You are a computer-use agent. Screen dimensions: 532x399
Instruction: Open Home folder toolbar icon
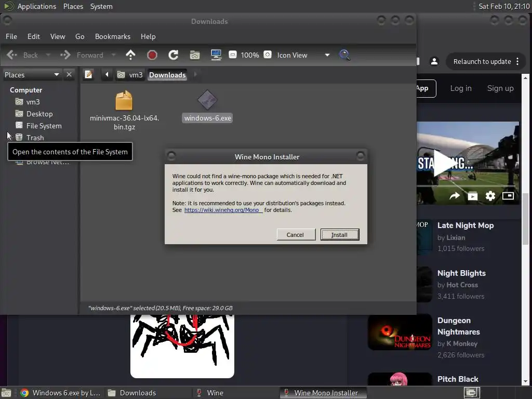tap(195, 55)
